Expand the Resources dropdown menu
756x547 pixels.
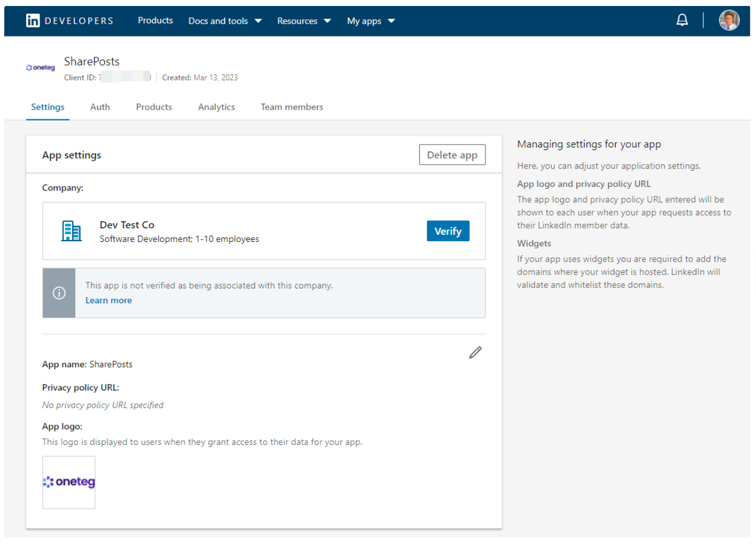pos(303,21)
